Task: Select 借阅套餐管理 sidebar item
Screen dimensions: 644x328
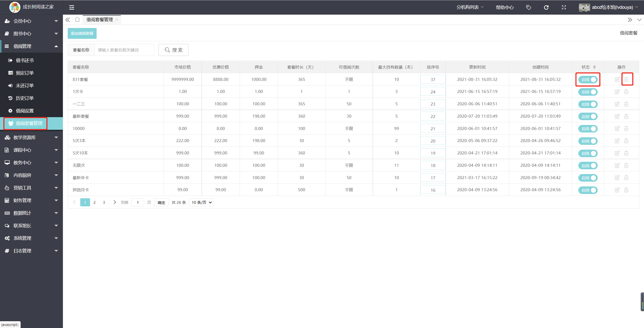Action: (x=31, y=123)
